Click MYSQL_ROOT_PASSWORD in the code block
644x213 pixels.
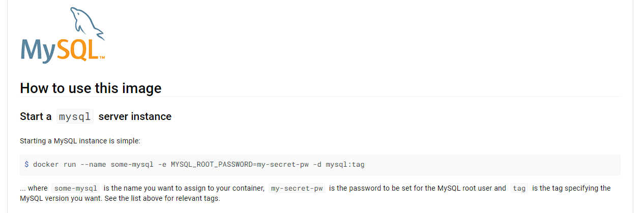click(211, 164)
